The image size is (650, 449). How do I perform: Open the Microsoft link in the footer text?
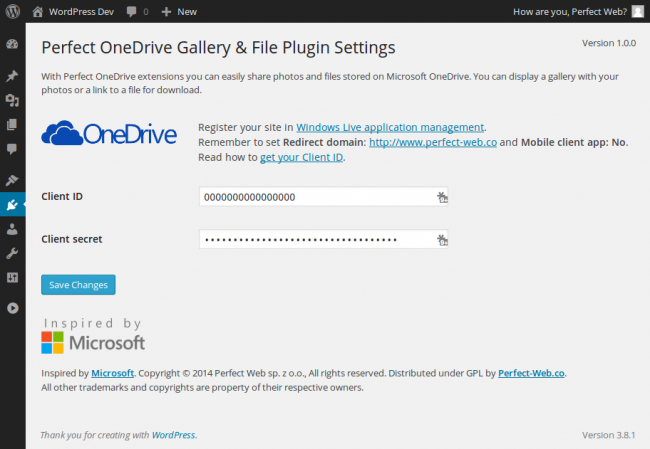112,373
